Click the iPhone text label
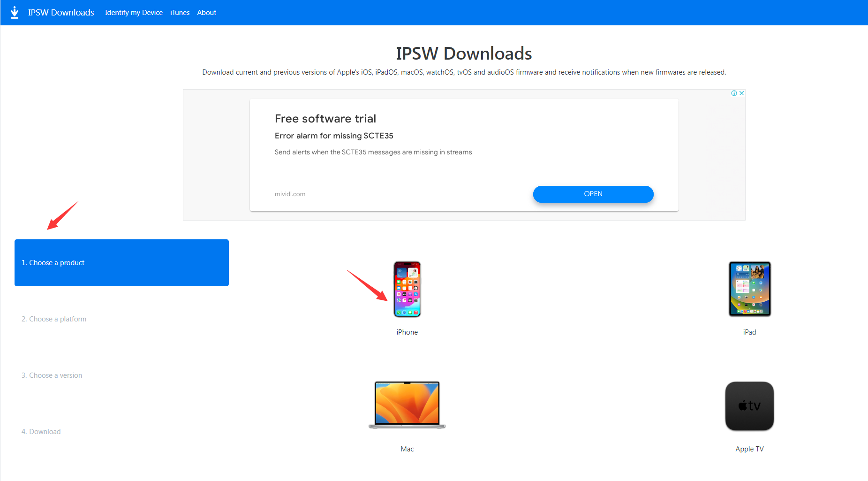The image size is (868, 481). click(x=407, y=332)
